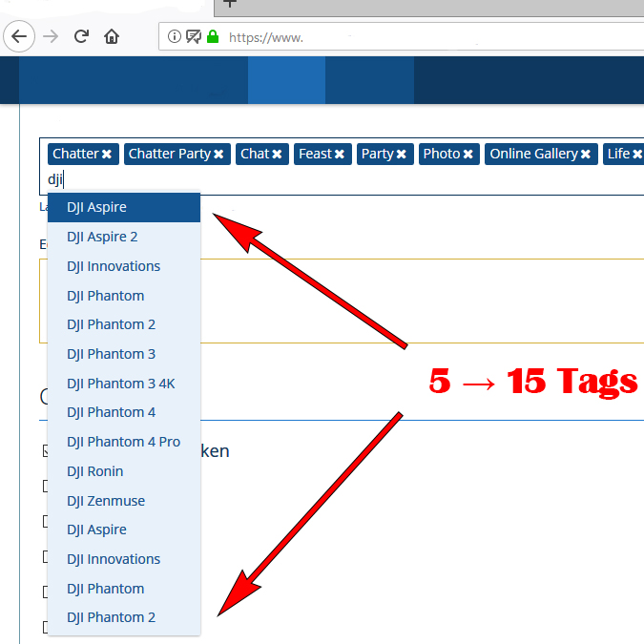Pick DJI Ronin from the list
The height and width of the screenshot is (644, 644).
point(124,471)
